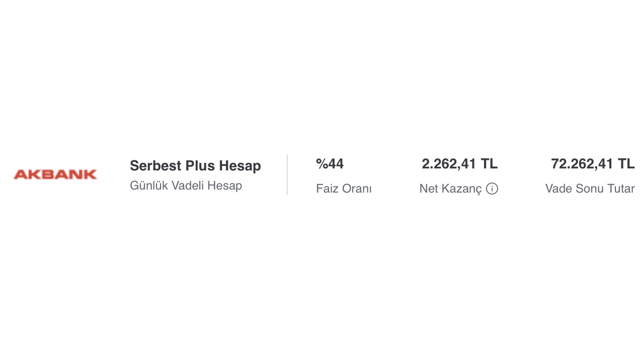The image size is (644, 362).
Task: Click the amount above Vade Sonu Tutar
Action: click(593, 164)
